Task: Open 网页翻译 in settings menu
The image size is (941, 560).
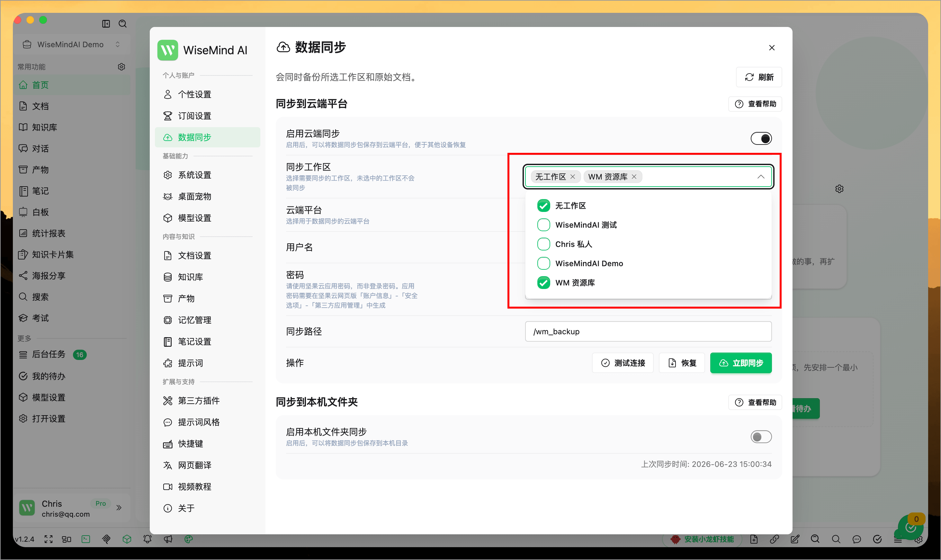Action: (207, 465)
